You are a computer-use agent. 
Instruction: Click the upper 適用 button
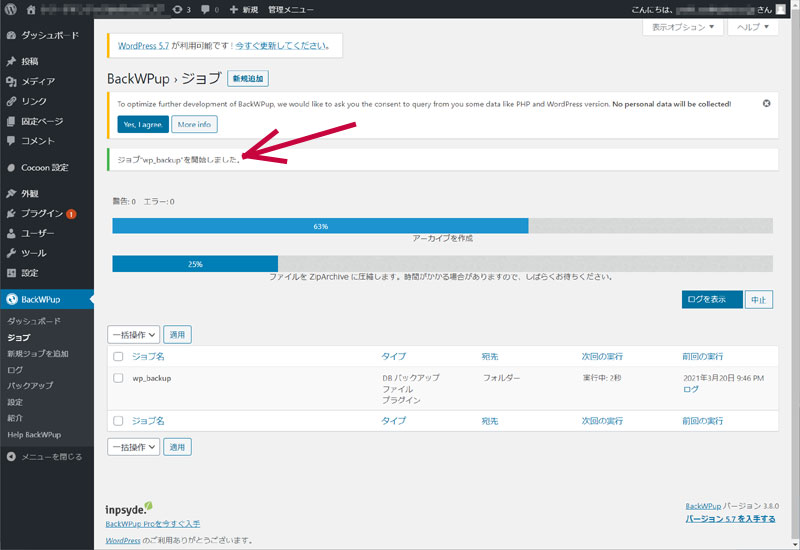177,335
